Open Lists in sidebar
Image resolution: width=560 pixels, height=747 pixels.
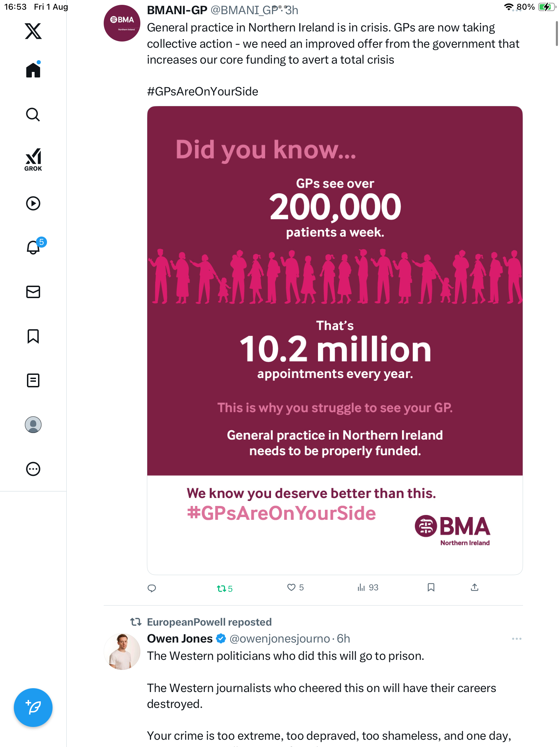(33, 380)
